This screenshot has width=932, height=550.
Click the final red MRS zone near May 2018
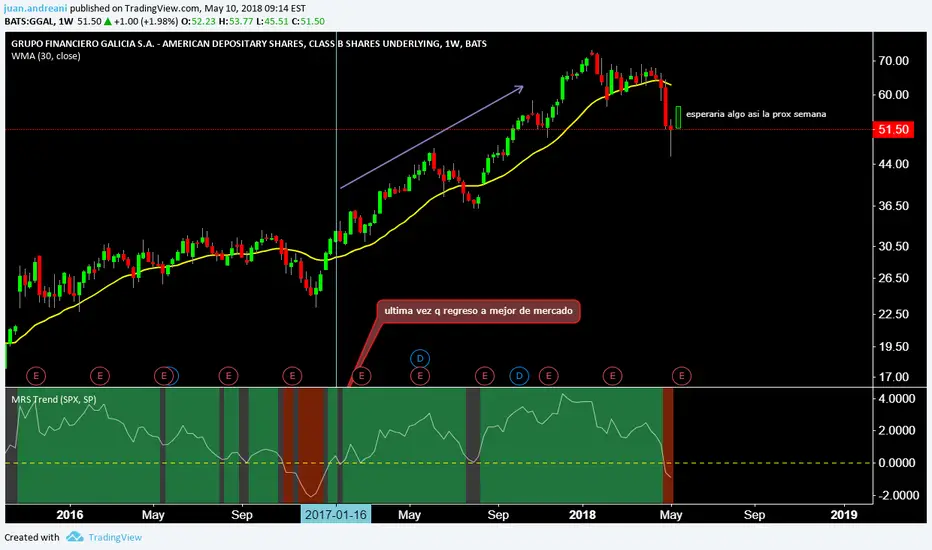tap(667, 445)
